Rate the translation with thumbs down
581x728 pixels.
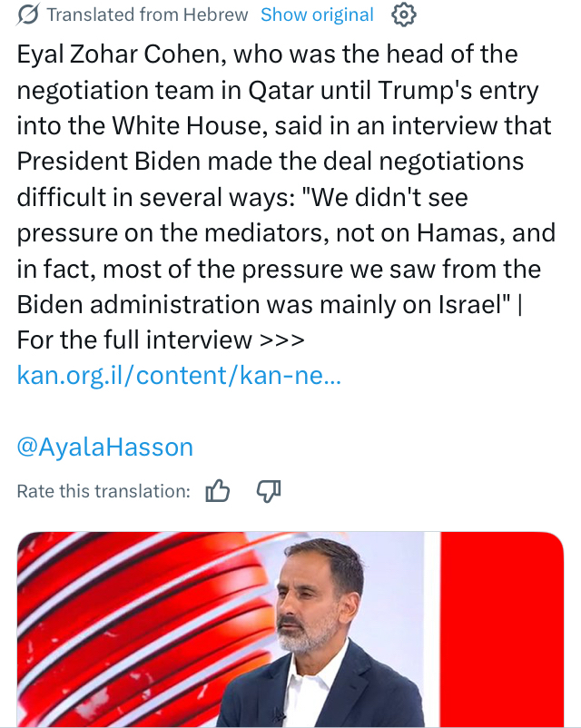269,491
